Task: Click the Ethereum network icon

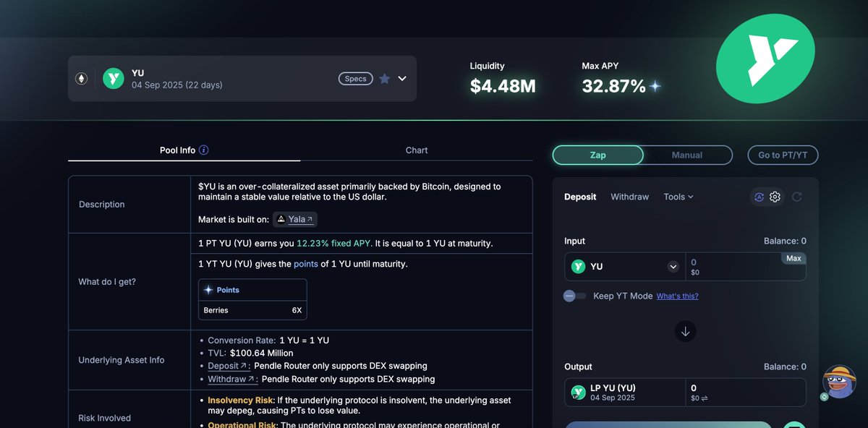Action: pos(82,78)
